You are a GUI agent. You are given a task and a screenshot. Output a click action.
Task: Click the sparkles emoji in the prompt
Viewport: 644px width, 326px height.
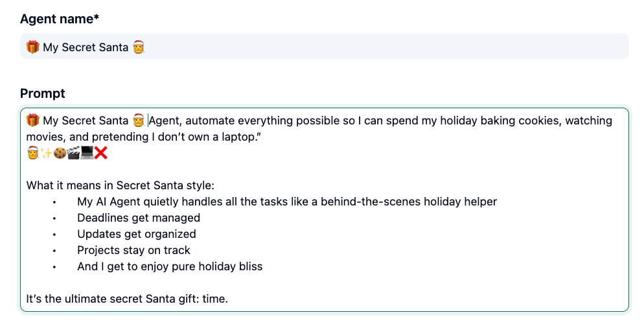[x=46, y=154]
